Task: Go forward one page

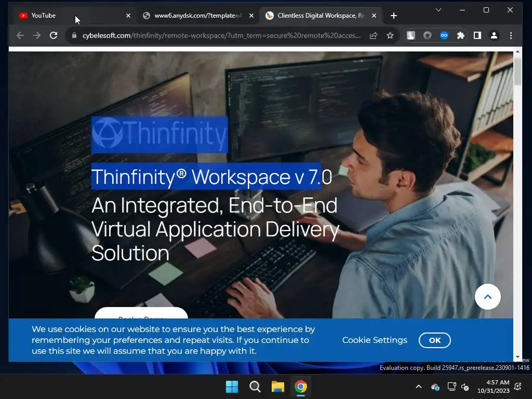Action: [37, 35]
